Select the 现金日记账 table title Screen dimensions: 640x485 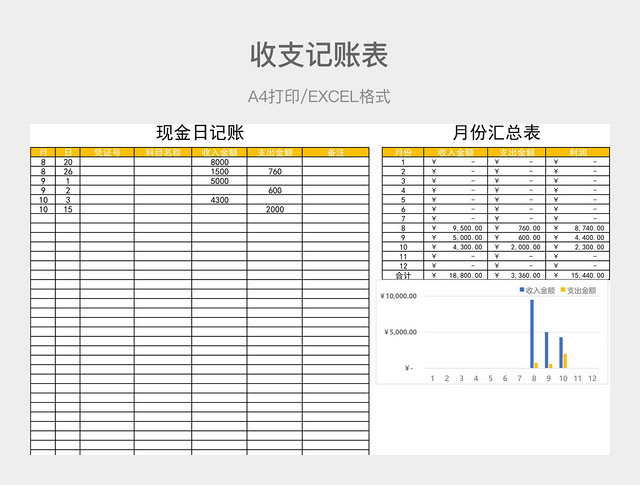tap(200, 133)
